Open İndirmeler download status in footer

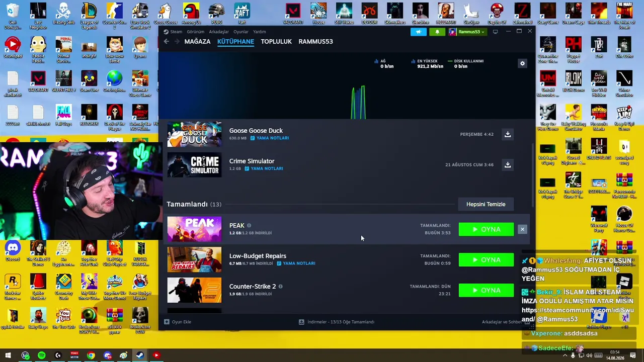pyautogui.click(x=337, y=322)
